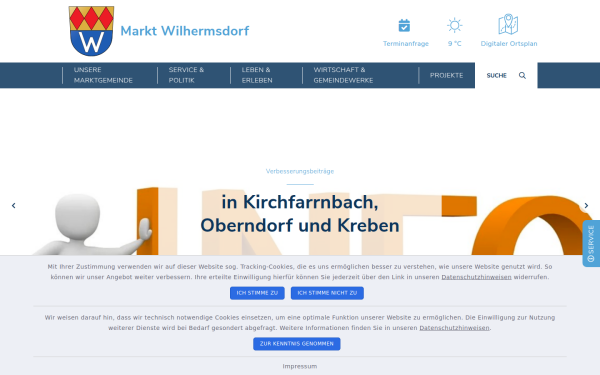Click the Terminanfrage calendar icon
The image size is (600, 375).
pyautogui.click(x=404, y=26)
